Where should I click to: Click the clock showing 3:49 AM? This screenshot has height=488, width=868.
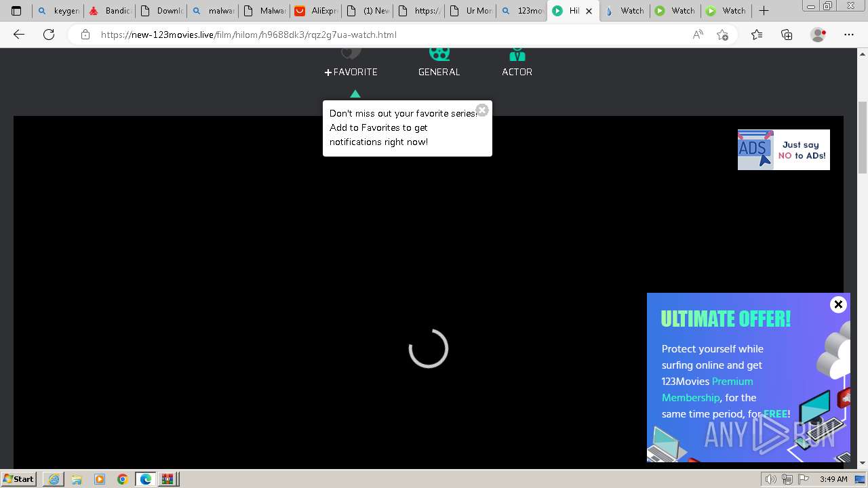click(x=833, y=479)
